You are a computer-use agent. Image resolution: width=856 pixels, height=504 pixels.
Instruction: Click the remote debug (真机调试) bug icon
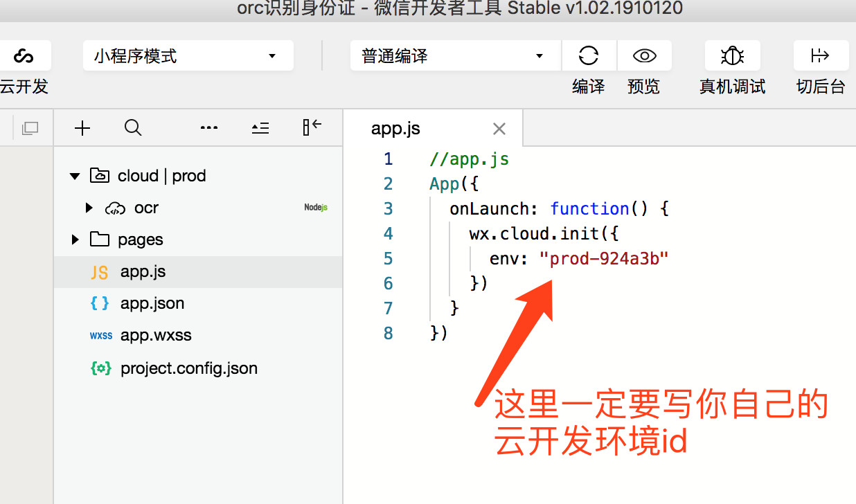tap(733, 56)
